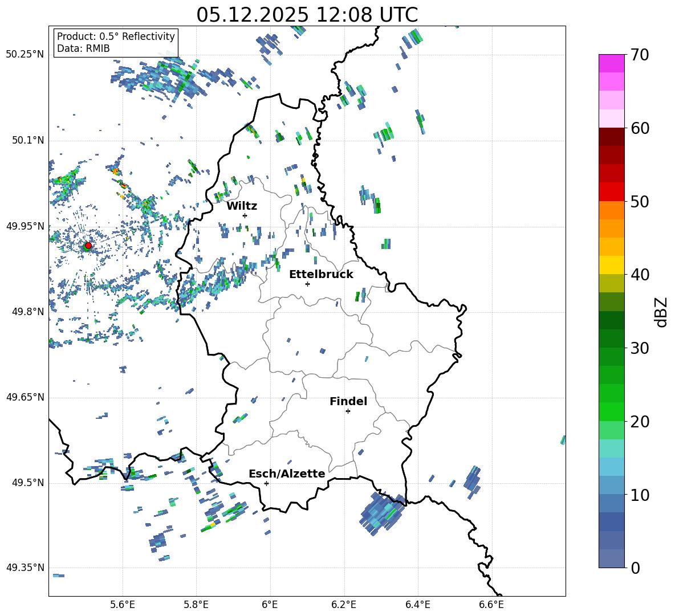Click the Wiltz city label
Screen dimensions: 675x616
click(x=242, y=206)
